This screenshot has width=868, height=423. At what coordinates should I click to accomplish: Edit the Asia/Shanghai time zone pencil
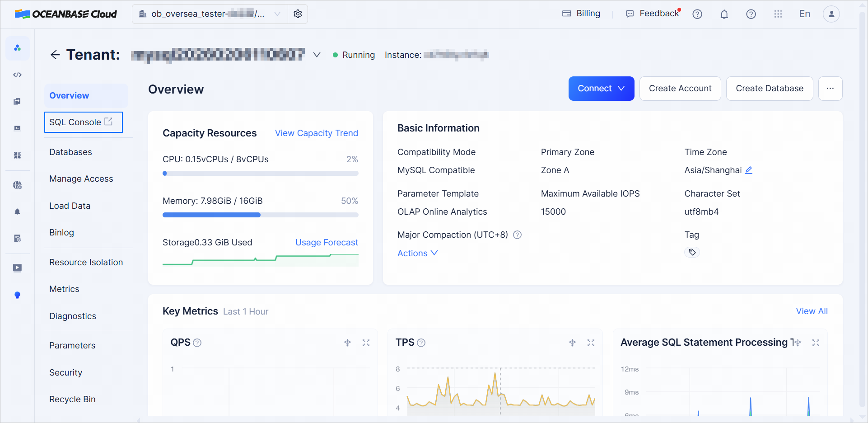[x=748, y=170]
